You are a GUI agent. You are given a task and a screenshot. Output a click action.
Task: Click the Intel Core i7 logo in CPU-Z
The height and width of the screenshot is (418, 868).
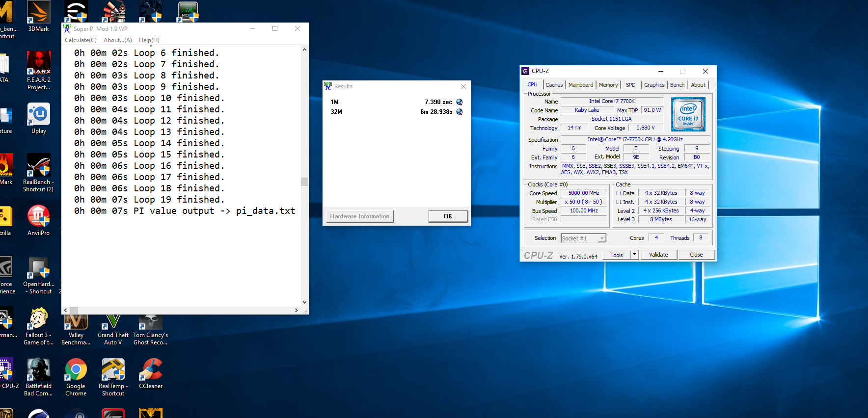pyautogui.click(x=688, y=114)
